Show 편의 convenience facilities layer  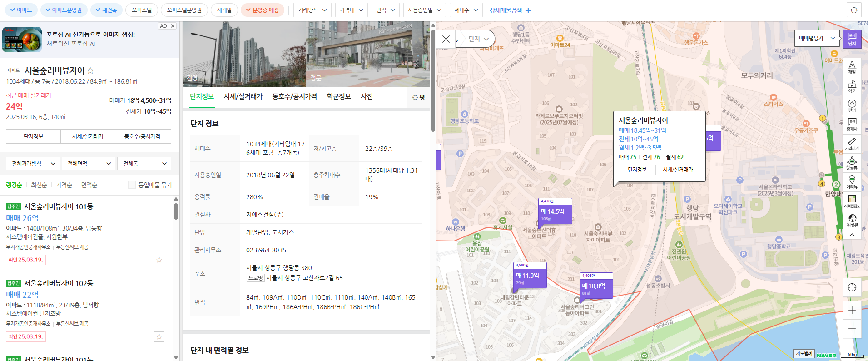pyautogui.click(x=852, y=105)
